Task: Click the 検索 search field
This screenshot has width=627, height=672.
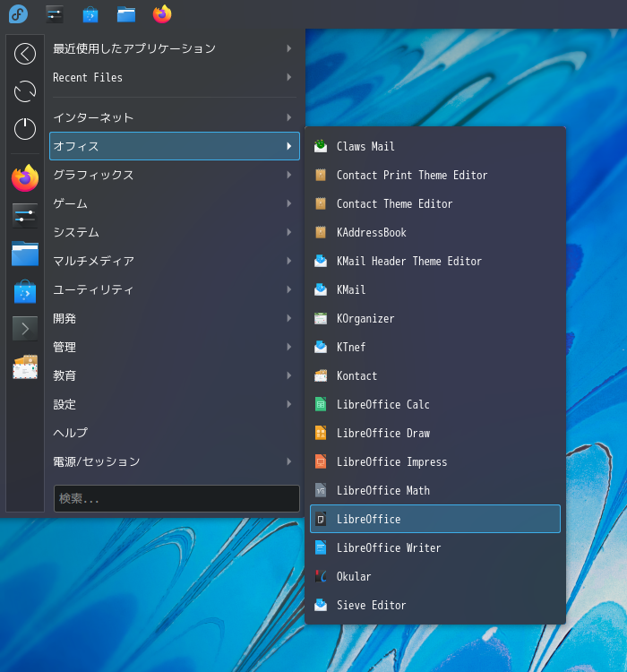Action: [176, 498]
